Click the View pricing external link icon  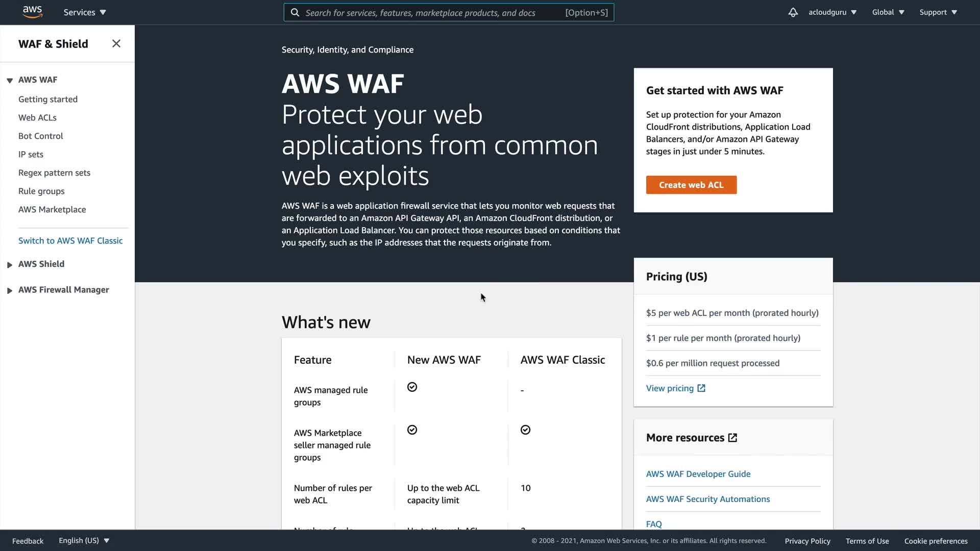(x=701, y=388)
